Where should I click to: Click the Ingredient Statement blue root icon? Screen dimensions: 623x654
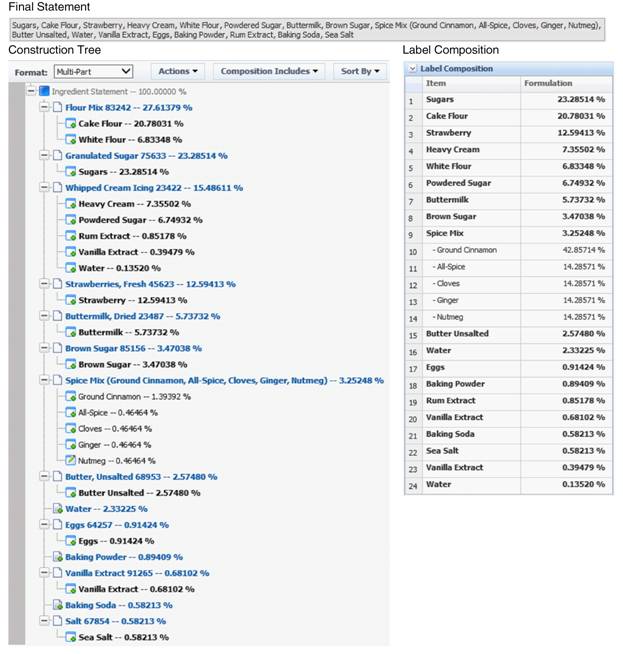pyautogui.click(x=44, y=91)
